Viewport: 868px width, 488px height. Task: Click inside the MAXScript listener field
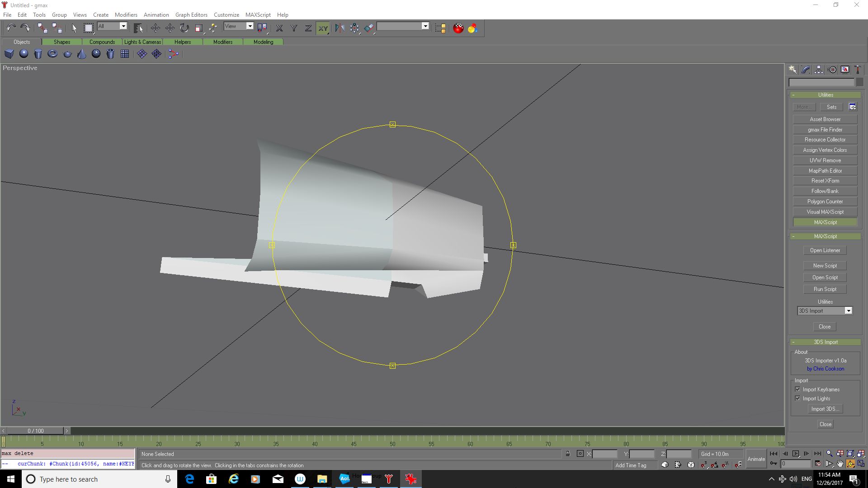(68, 453)
